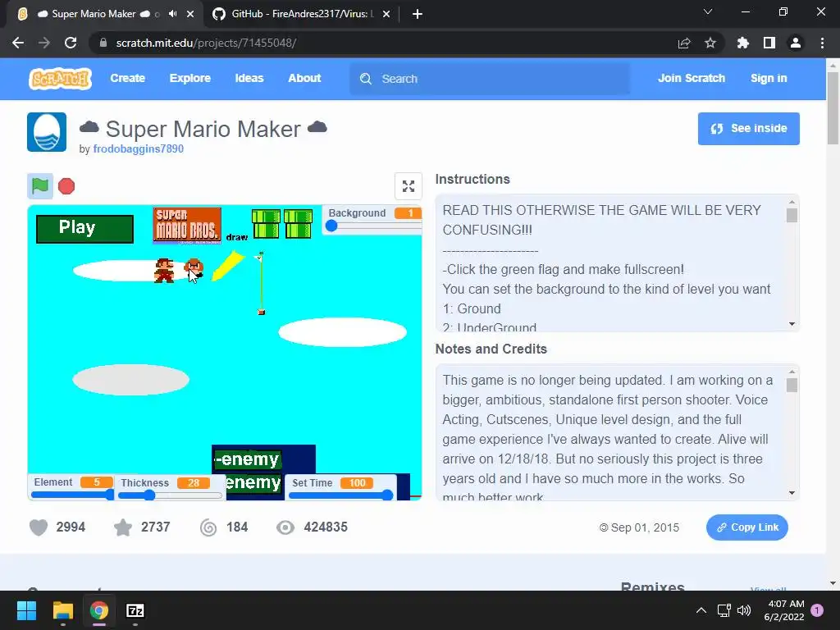
Task: Open frodobaggins7890 profile link
Action: (x=138, y=149)
